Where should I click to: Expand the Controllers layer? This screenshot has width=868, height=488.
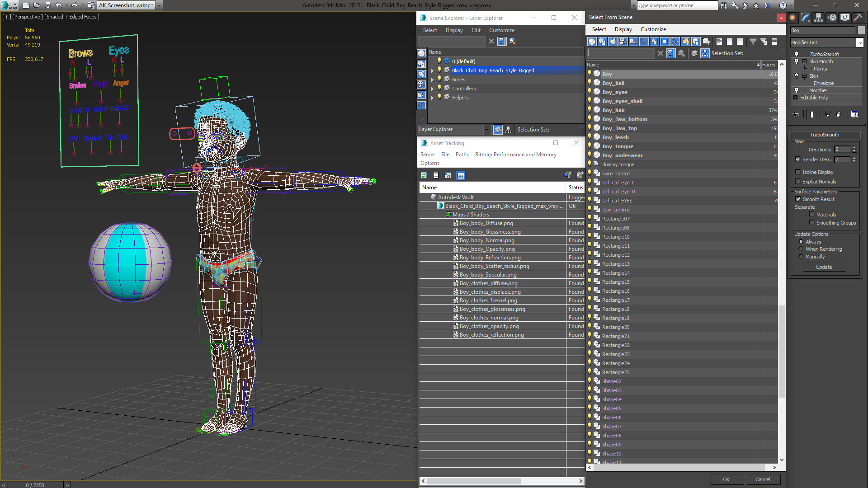coord(432,89)
